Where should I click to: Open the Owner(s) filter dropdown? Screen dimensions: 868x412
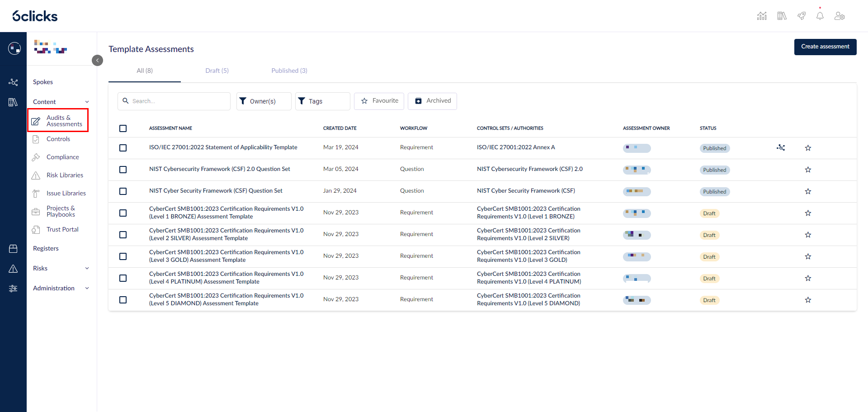pyautogui.click(x=264, y=101)
